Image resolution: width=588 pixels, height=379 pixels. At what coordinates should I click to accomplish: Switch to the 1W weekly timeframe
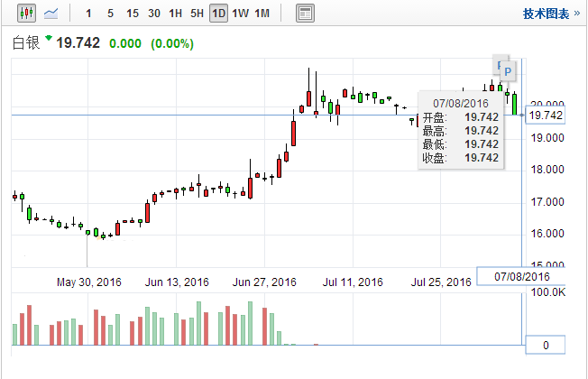click(x=240, y=14)
